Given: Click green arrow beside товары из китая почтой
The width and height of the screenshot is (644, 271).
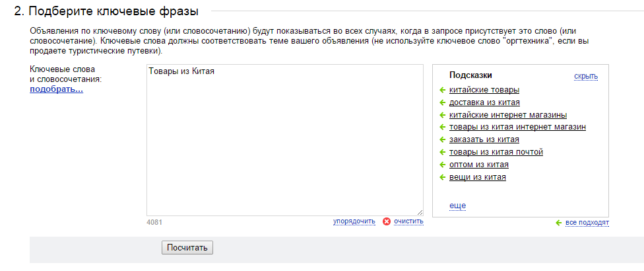Looking at the screenshot, I should [x=442, y=153].
